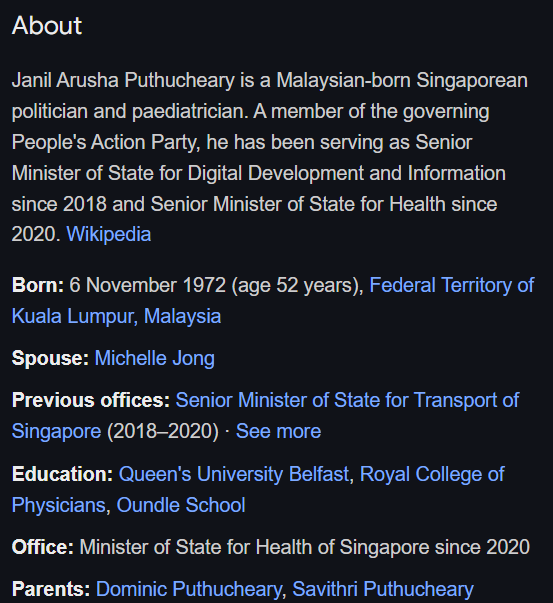Click Federal Territory of Kuala Lumpur link
The height and width of the screenshot is (603, 553).
451,285
